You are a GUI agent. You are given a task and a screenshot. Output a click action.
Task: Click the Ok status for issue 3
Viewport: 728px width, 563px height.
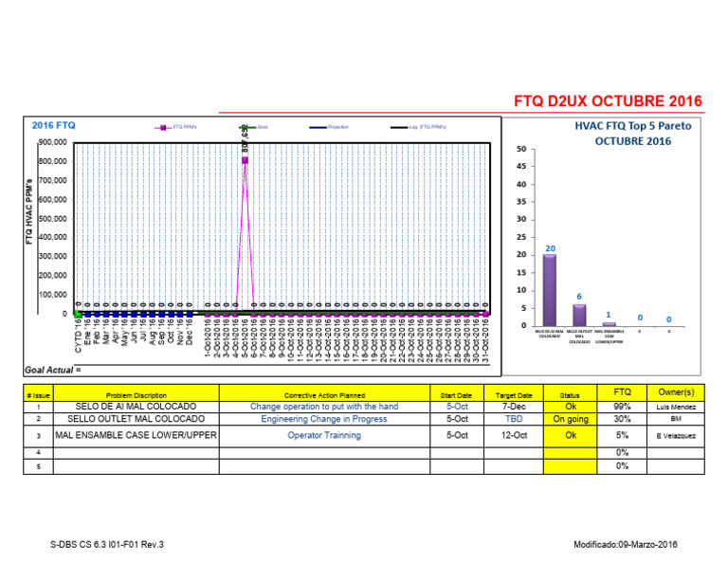(570, 435)
